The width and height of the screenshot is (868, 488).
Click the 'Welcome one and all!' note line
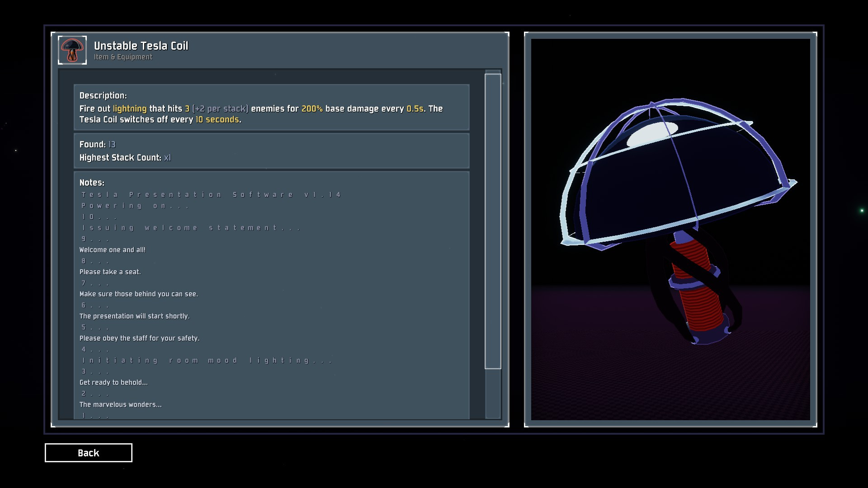coord(113,250)
